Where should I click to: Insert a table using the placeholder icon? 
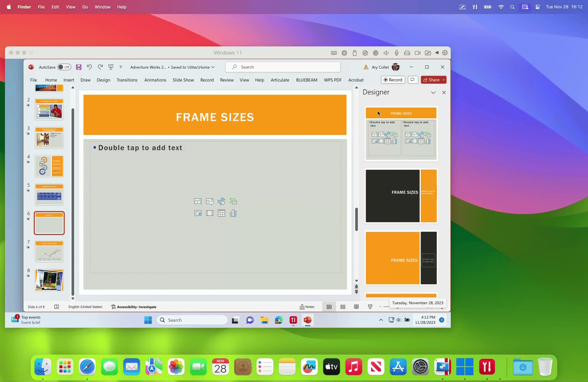(221, 213)
